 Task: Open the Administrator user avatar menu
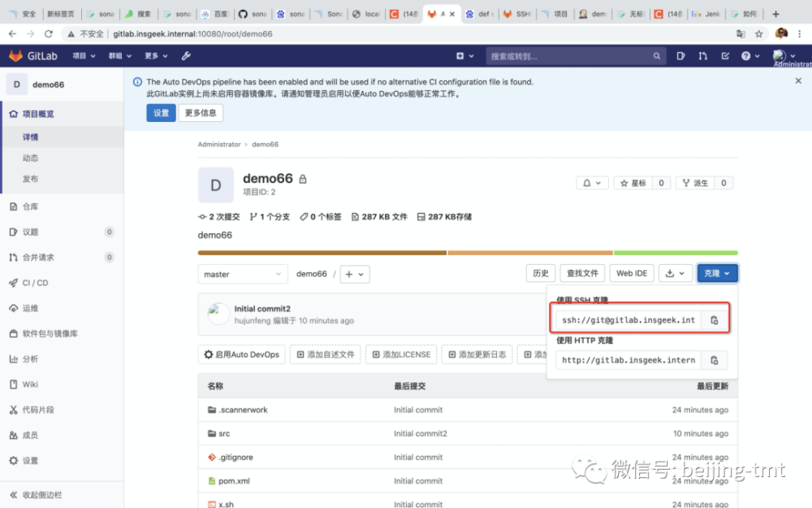(x=784, y=56)
